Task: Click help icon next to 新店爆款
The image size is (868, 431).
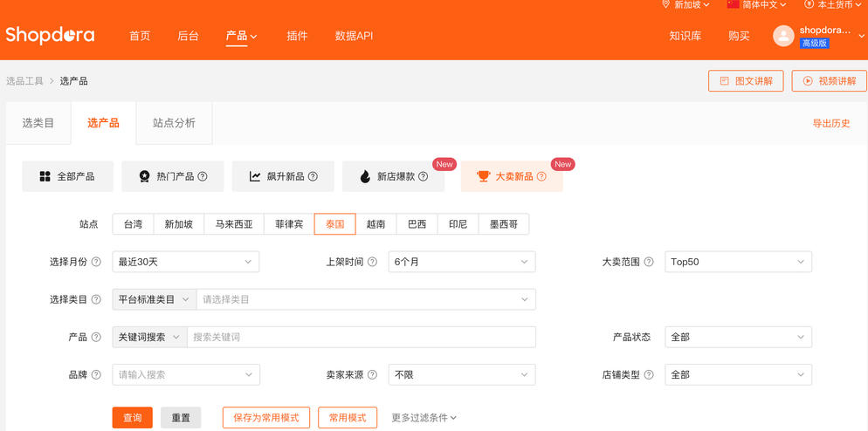Action: pos(423,176)
